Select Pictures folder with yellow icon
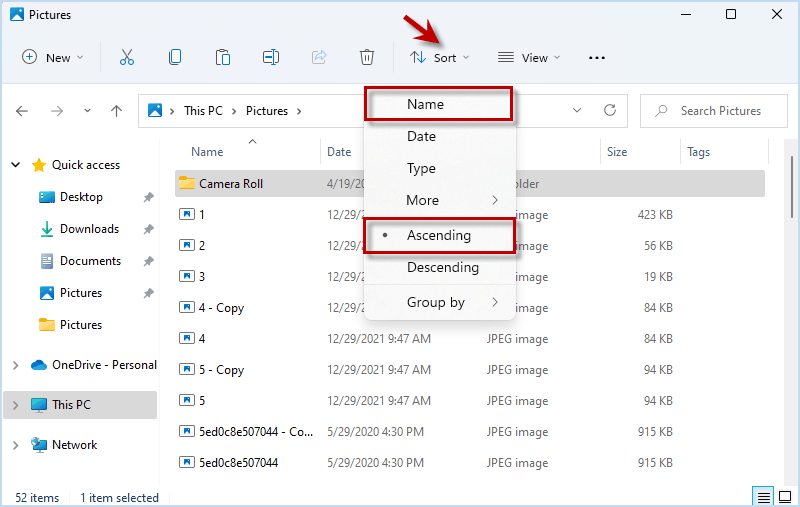Image resolution: width=800 pixels, height=507 pixels. point(81,325)
